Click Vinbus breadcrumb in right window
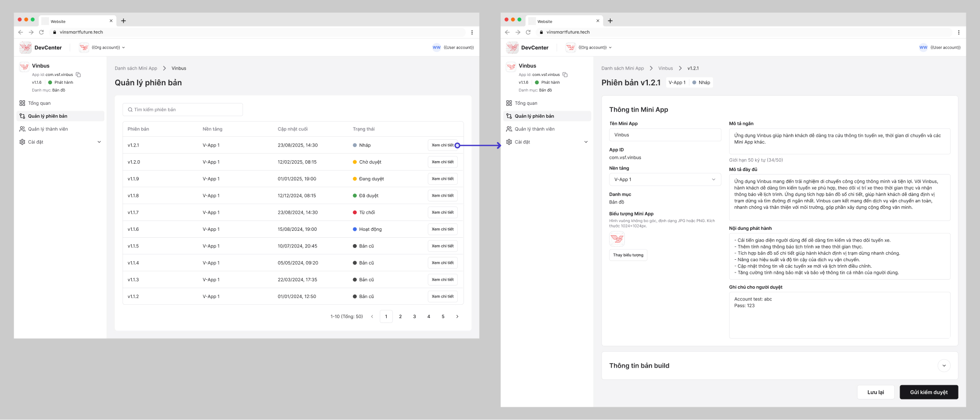Image resolution: width=980 pixels, height=420 pixels. (x=665, y=69)
